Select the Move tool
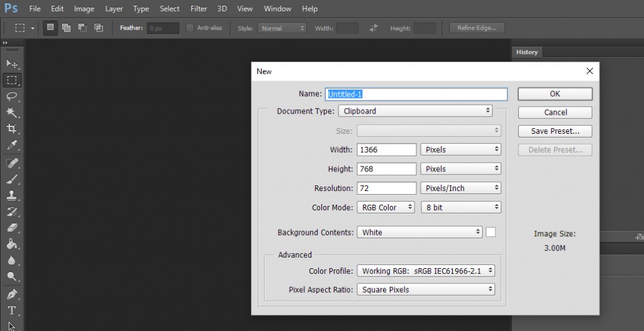644x331 pixels. tap(12, 63)
